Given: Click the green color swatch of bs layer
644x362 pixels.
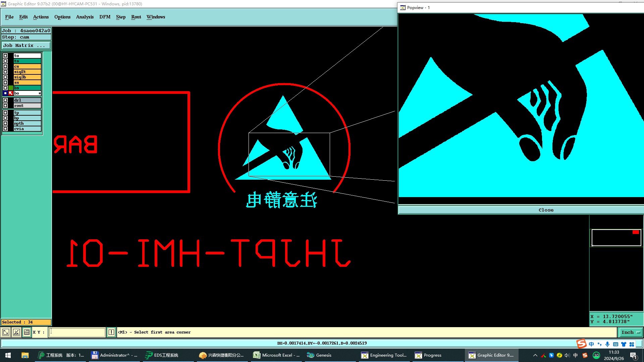Looking at the screenshot, I should 11,88.
